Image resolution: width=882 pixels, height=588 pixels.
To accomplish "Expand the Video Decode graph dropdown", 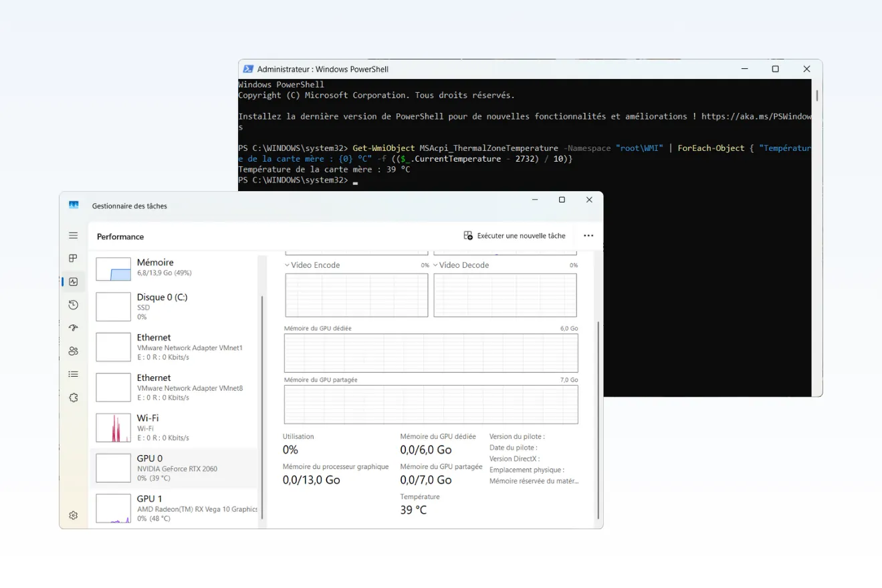I will [x=436, y=265].
